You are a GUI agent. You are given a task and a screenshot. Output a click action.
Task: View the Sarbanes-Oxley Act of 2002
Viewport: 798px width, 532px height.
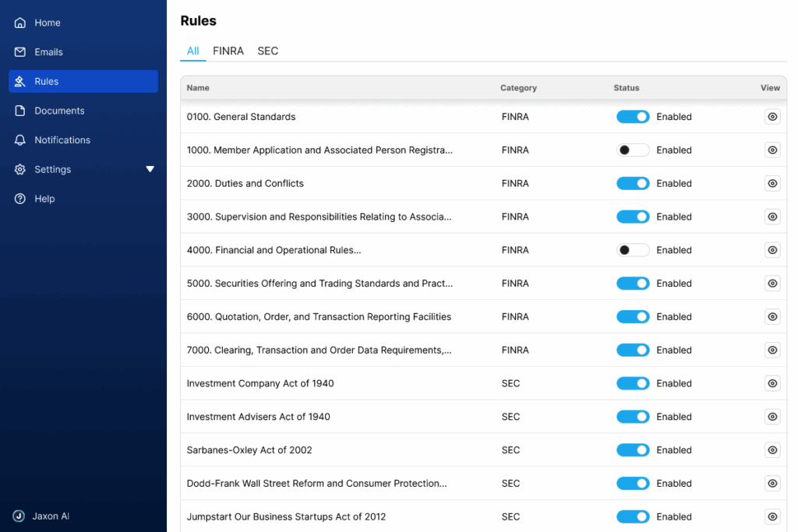point(772,450)
